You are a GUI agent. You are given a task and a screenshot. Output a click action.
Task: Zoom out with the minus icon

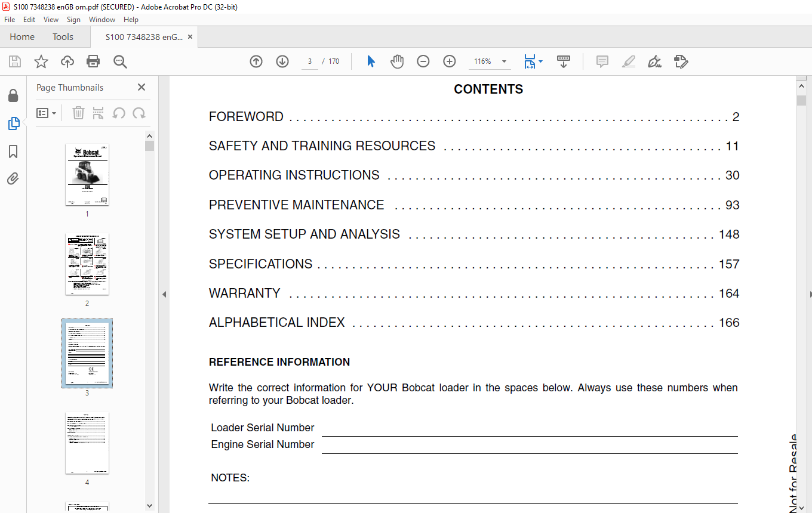pyautogui.click(x=423, y=61)
